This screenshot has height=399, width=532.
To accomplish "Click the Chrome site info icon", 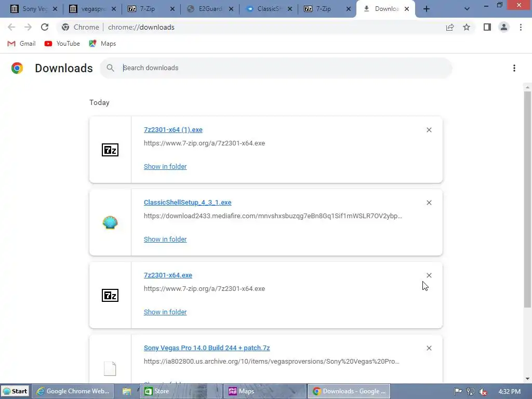I will click(x=65, y=27).
